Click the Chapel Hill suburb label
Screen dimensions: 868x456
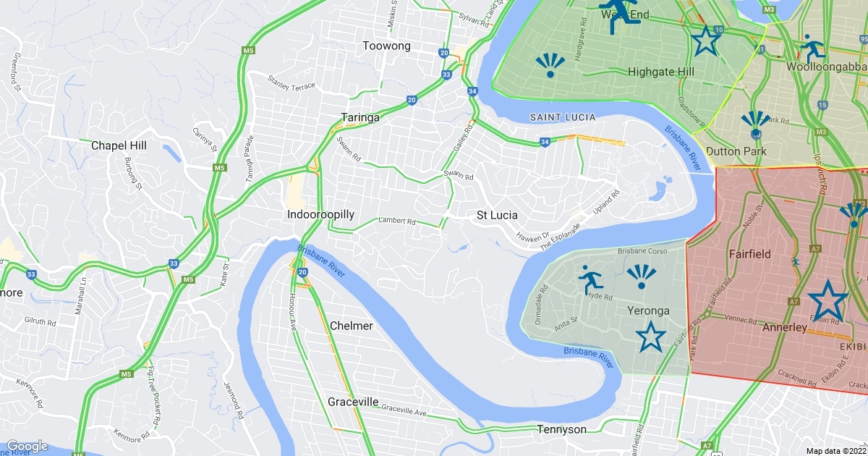coord(119,145)
